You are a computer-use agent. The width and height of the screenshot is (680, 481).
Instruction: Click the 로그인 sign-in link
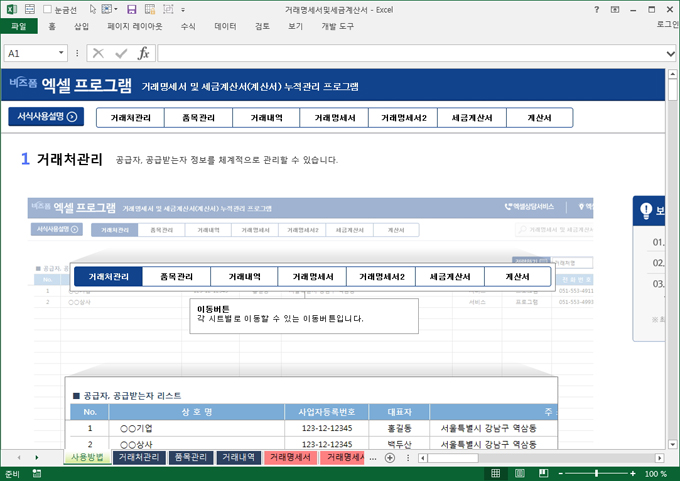point(667,25)
